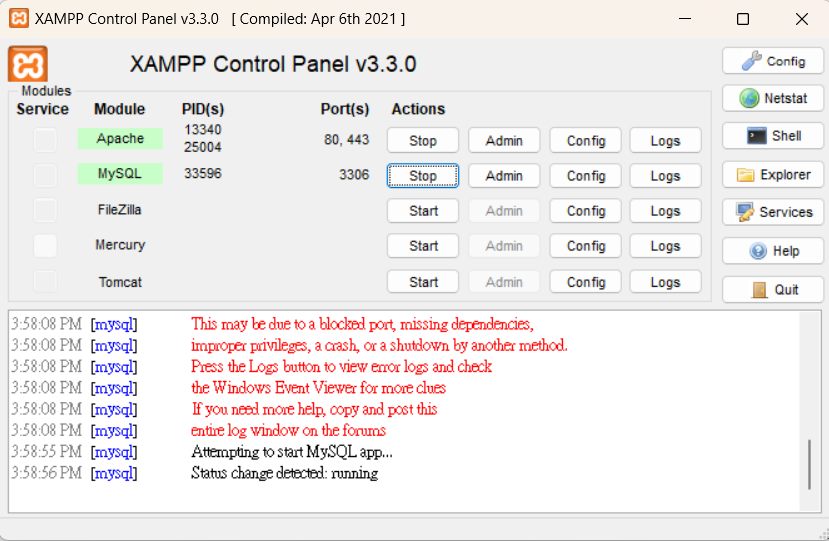829x541 pixels.
Task: Click the green MySQL module label
Action: [x=120, y=173]
